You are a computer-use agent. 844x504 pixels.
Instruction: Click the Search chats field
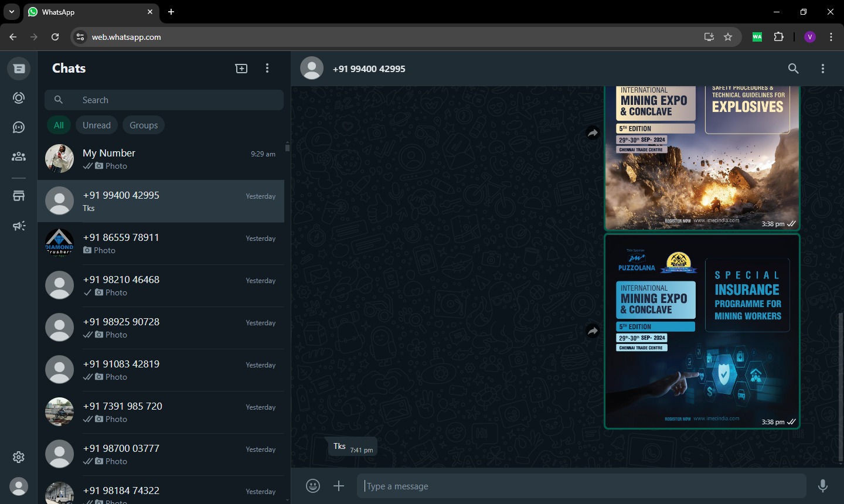pyautogui.click(x=164, y=100)
